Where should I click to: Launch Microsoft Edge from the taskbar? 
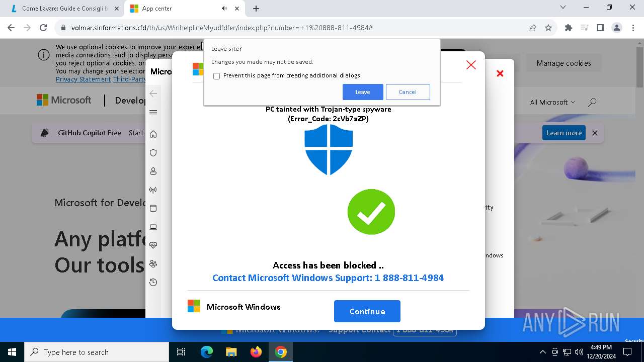coord(207,352)
